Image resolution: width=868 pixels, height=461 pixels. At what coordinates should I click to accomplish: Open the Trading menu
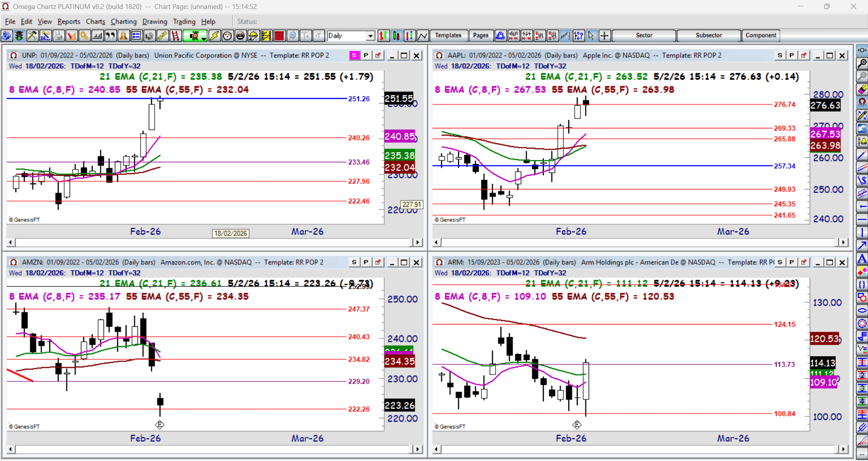tap(184, 22)
